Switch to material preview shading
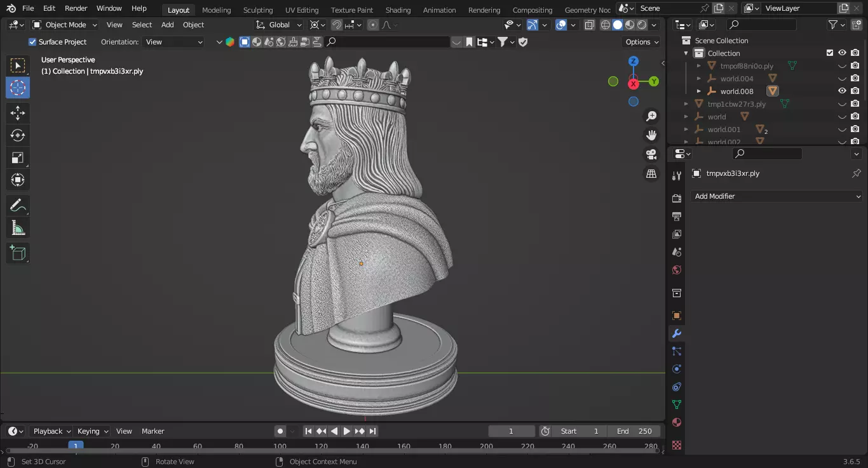The width and height of the screenshot is (868, 468). pos(630,25)
